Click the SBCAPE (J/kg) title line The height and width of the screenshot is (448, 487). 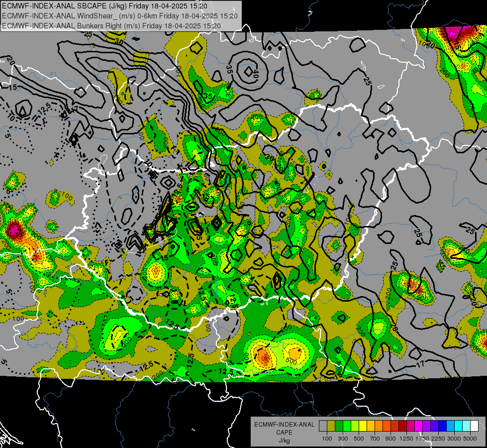(104, 6)
